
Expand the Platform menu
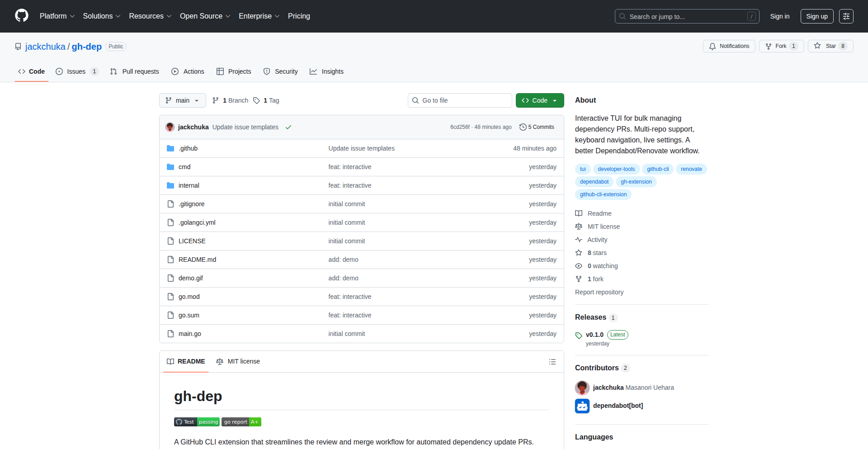[x=57, y=16]
